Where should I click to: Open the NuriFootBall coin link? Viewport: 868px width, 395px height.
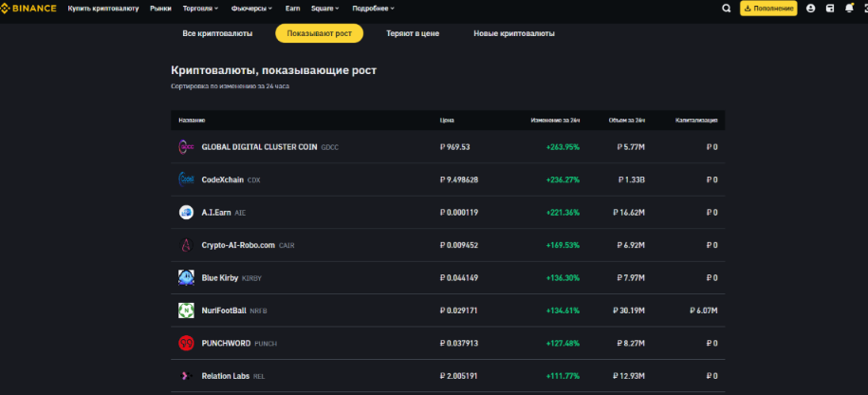coord(224,310)
